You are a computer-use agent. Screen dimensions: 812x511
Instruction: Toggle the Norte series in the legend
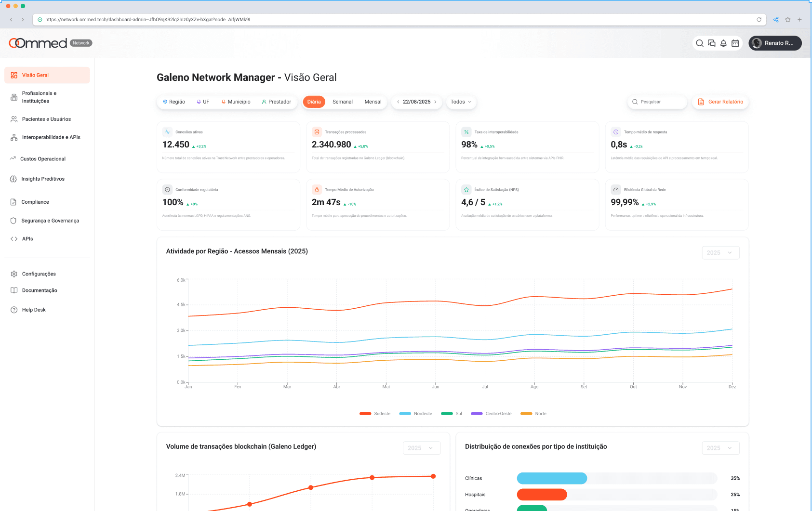533,414
